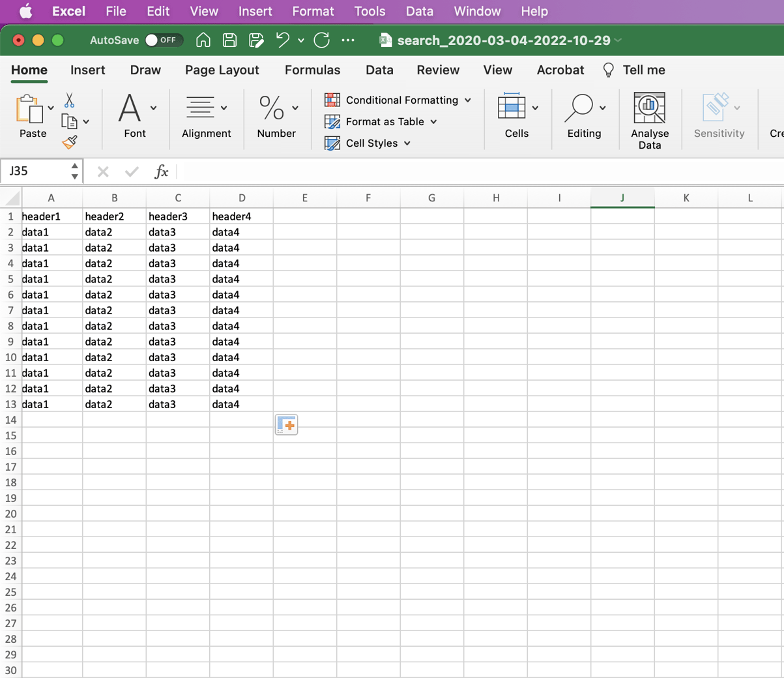Open the Undo history chevron
Screen dimensions: 784x678
pyautogui.click(x=301, y=41)
